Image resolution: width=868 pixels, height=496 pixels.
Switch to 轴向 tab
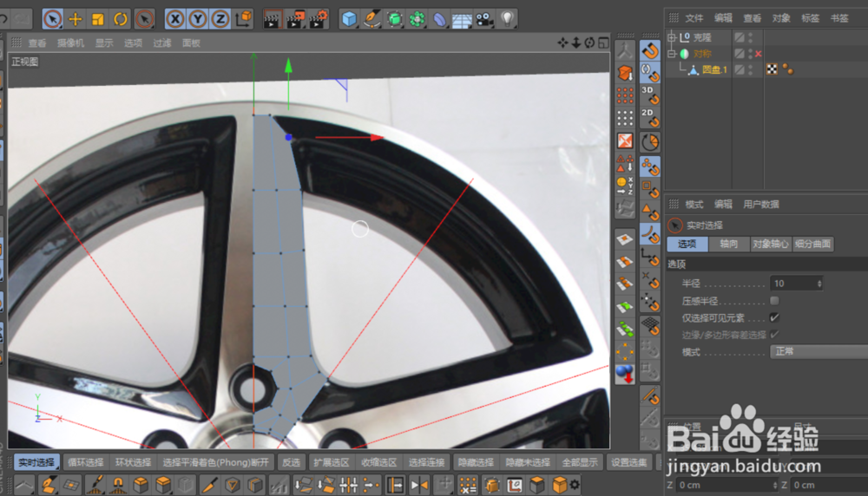(728, 244)
